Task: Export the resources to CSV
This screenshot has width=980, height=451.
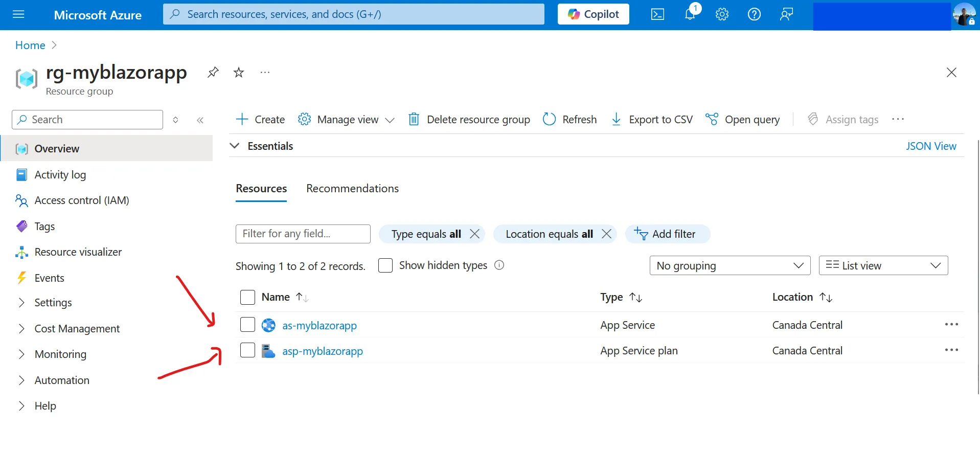Action: coord(652,120)
